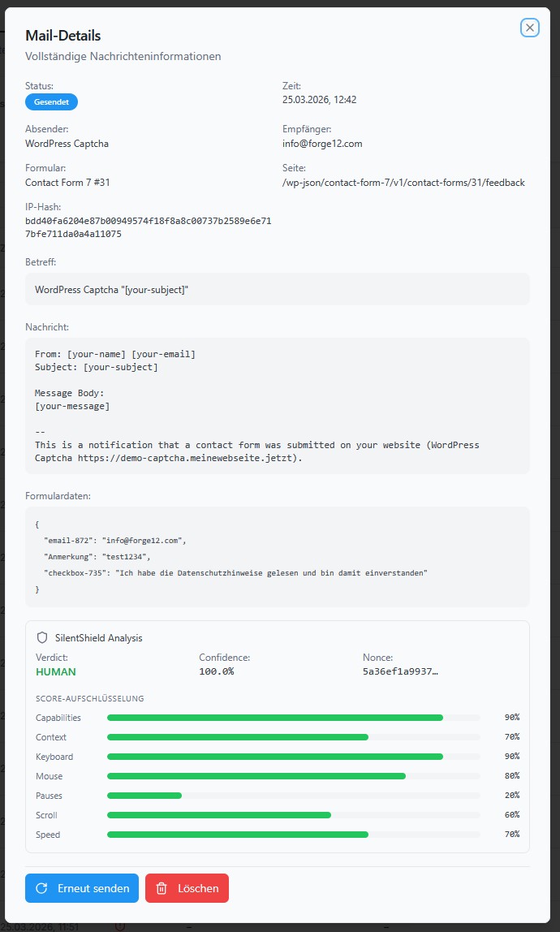The height and width of the screenshot is (932, 560).
Task: Open the contact-form-7 feedback endpoint path
Action: (x=403, y=183)
